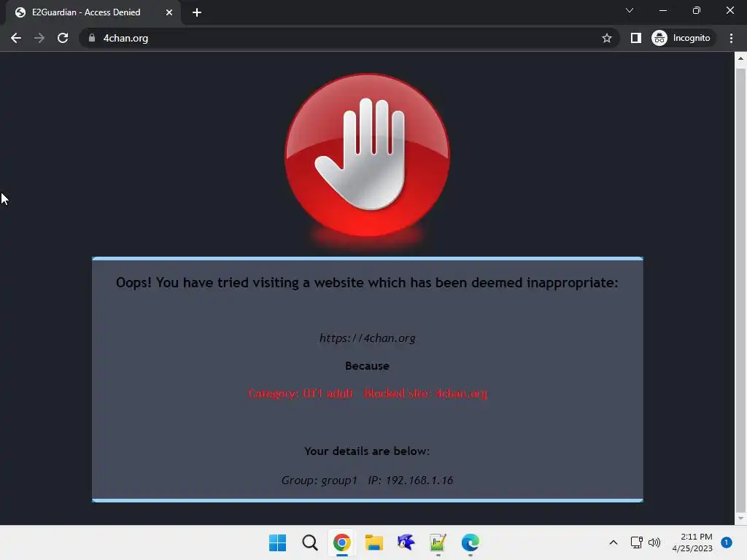Open network settings tray icon
Viewport: 747px width, 560px height.
[636, 542]
